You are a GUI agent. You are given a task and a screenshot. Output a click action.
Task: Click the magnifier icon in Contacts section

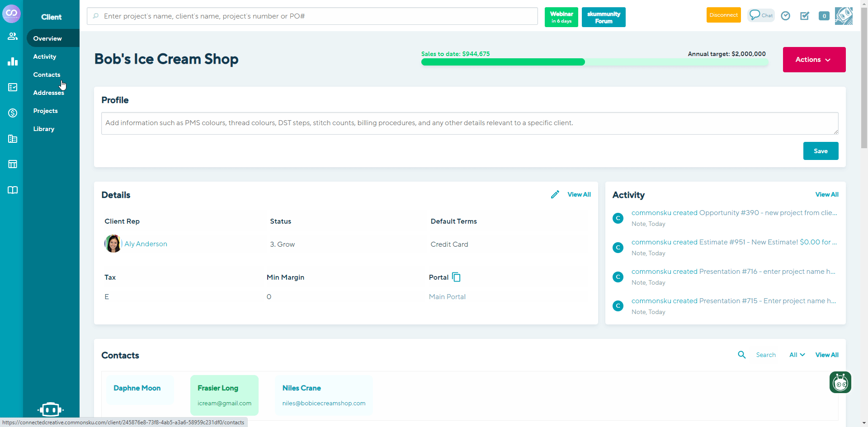[x=741, y=355]
